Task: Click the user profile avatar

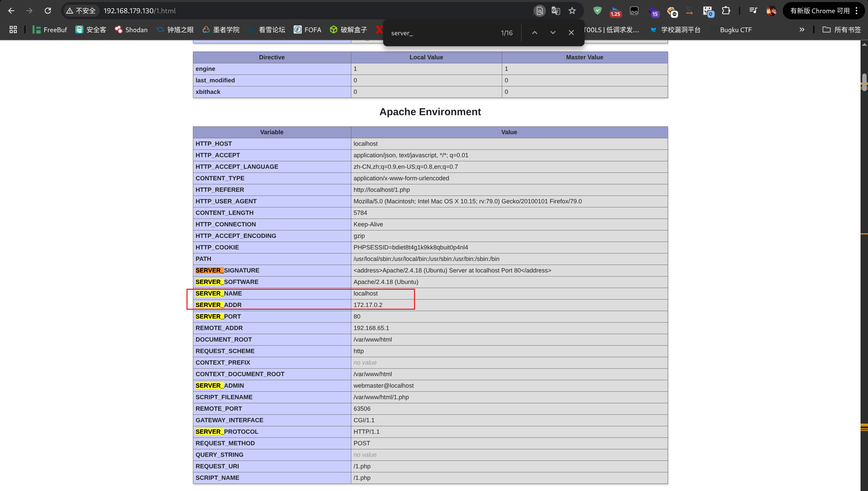Action: (771, 11)
